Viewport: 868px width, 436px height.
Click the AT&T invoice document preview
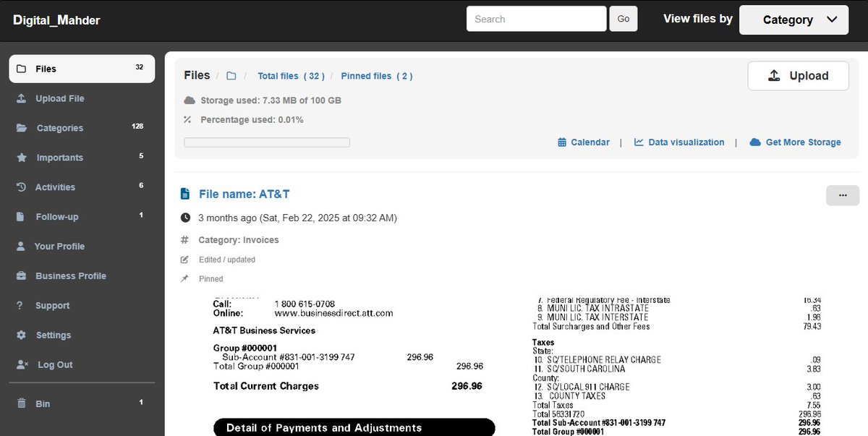(516, 366)
